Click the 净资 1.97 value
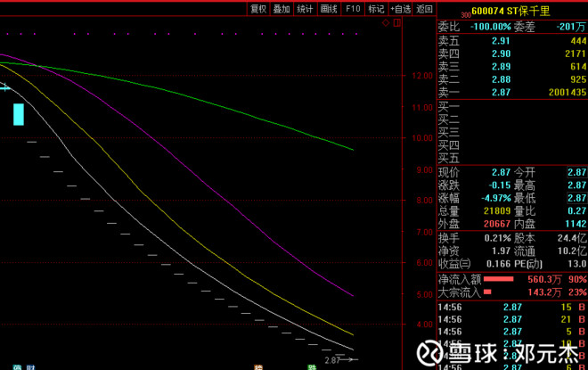 501,251
